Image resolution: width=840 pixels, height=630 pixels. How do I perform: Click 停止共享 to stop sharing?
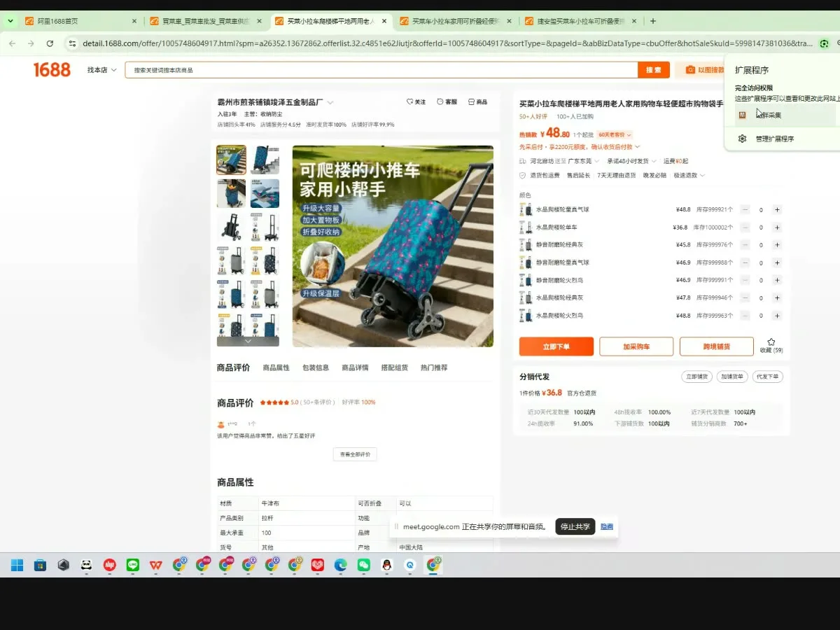point(575,526)
